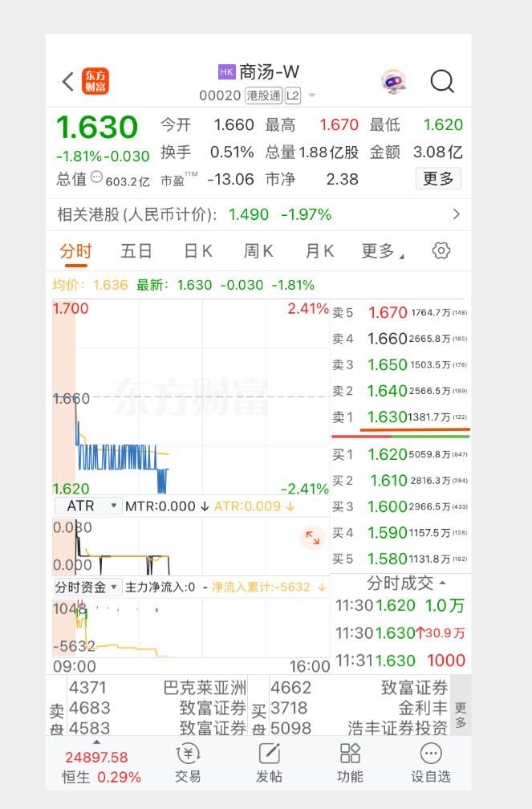Select the 买3 1.600 order row

pos(400,506)
